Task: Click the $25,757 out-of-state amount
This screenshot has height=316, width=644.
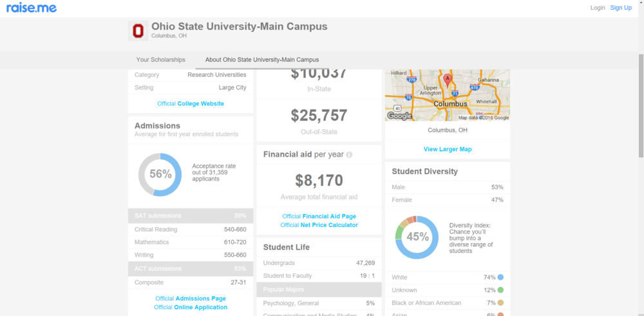Action: (x=319, y=115)
